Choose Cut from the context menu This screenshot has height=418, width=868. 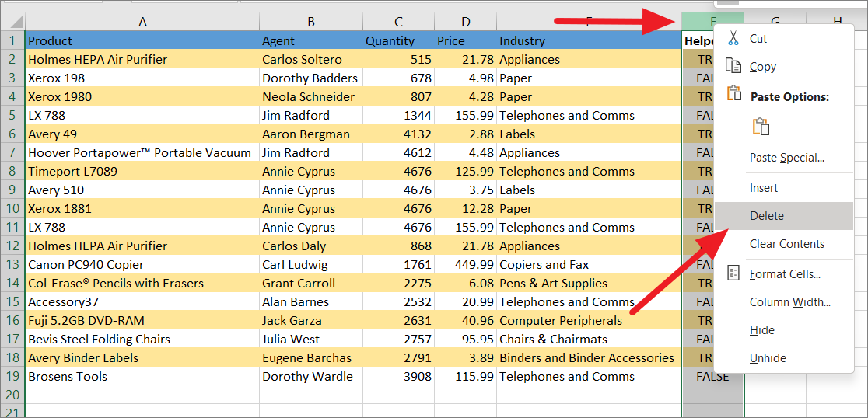[x=785, y=39]
